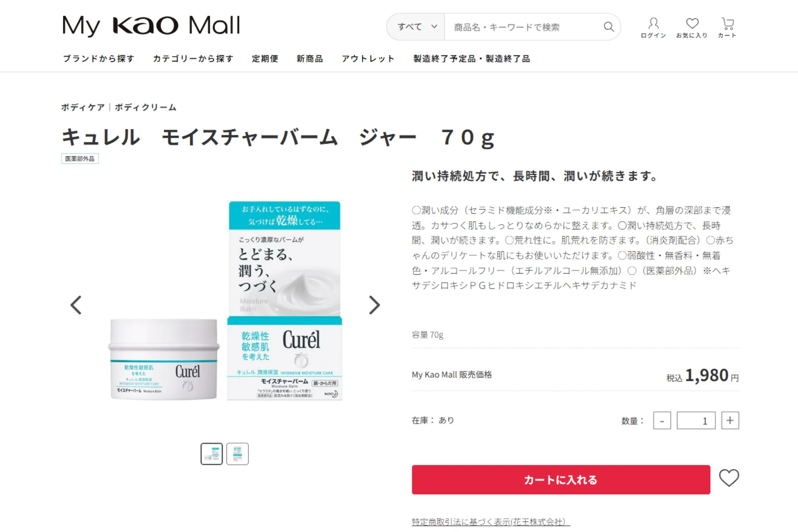Show the previous product image arrow
The image size is (798, 532).
point(76,305)
